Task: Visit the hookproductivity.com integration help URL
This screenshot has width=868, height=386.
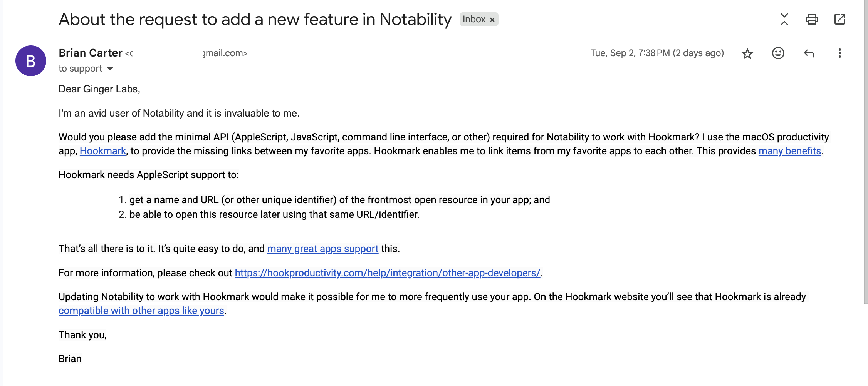Action: tap(387, 273)
